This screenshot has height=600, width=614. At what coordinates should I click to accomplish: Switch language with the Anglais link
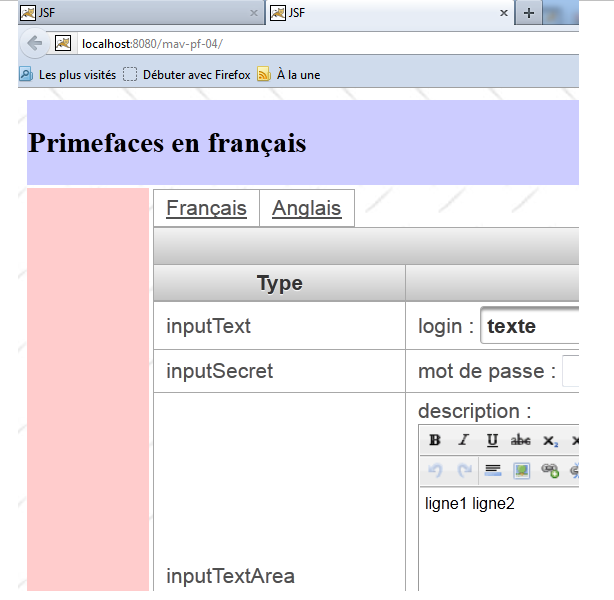306,208
